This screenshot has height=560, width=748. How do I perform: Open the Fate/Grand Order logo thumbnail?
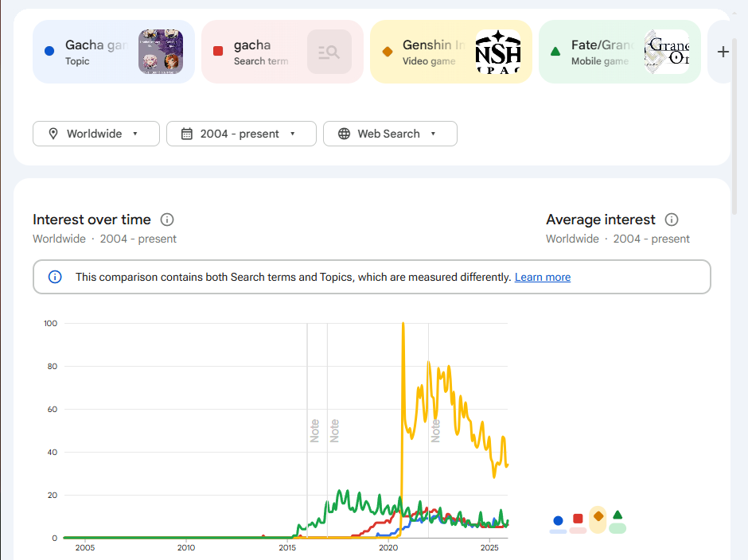click(x=667, y=52)
